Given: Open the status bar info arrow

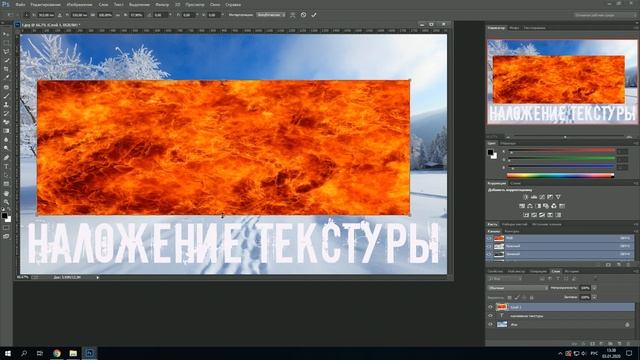Looking at the screenshot, I should [98, 278].
